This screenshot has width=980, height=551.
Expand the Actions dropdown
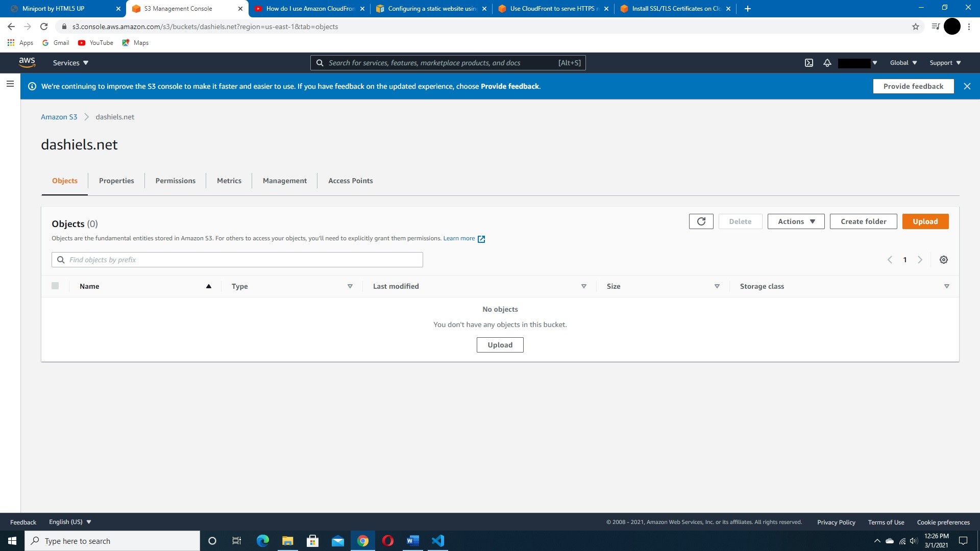[x=796, y=221]
